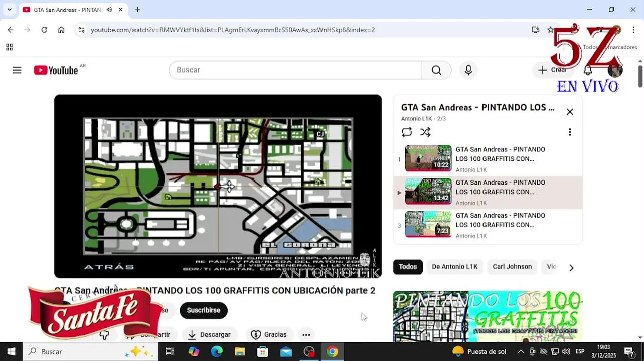Select playlist video 2 with 13:42 duration
Screen dimensions: 644x361
(x=488, y=193)
